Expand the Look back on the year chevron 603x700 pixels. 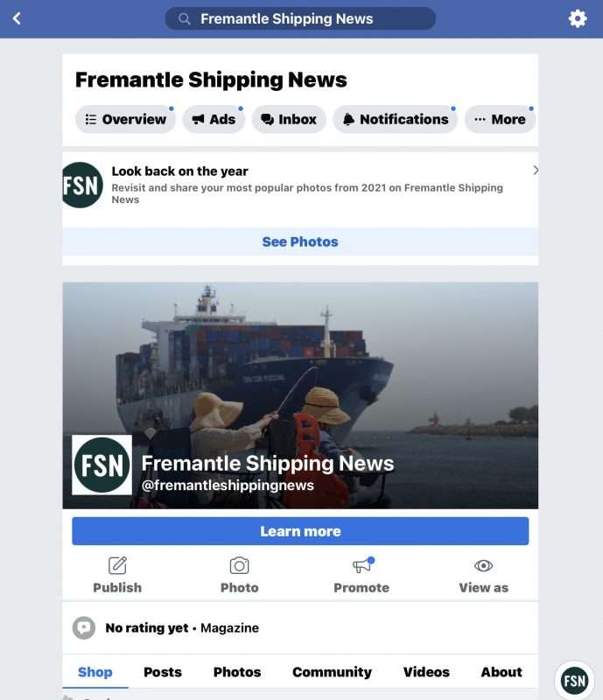536,170
